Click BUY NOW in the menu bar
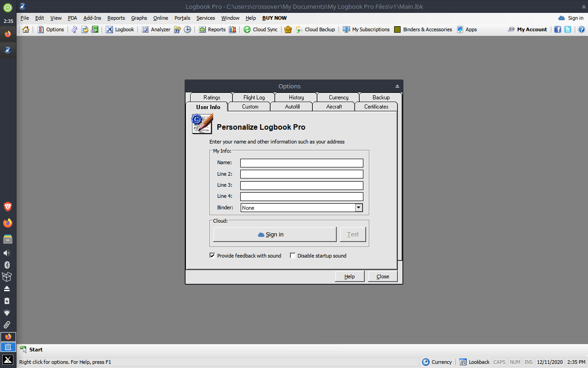Viewport: 588px width, 368px height. 274,18
